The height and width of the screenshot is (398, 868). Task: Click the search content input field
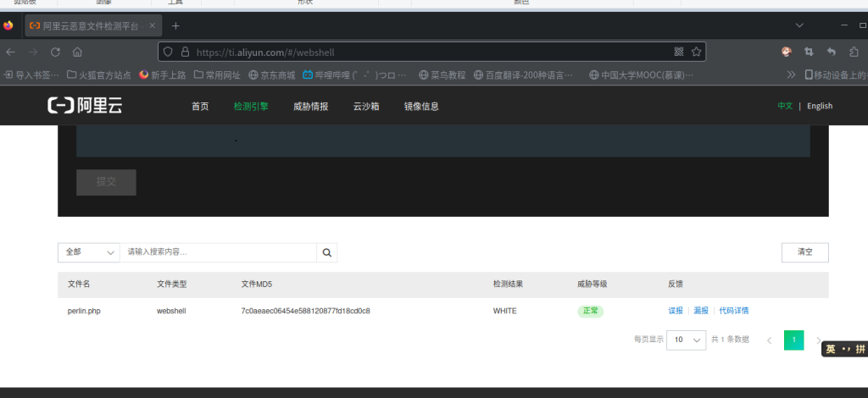click(x=218, y=252)
